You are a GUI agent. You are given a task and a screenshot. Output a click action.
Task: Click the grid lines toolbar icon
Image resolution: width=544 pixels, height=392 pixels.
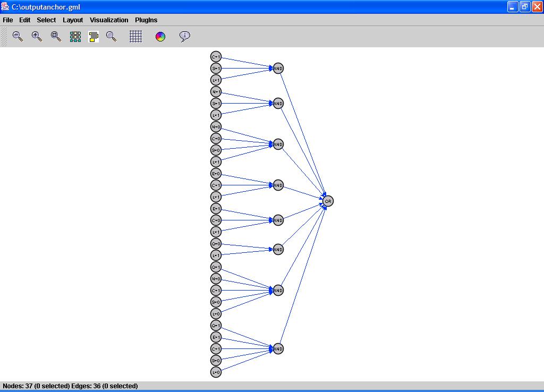(x=136, y=37)
